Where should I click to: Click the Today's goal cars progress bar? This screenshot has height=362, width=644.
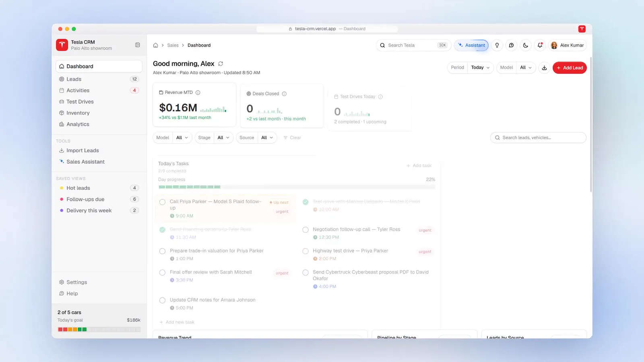click(x=99, y=329)
